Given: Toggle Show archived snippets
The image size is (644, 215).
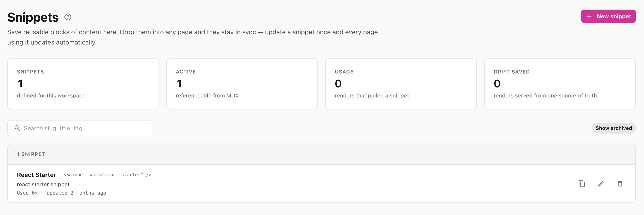Looking at the screenshot, I should [x=613, y=128].
